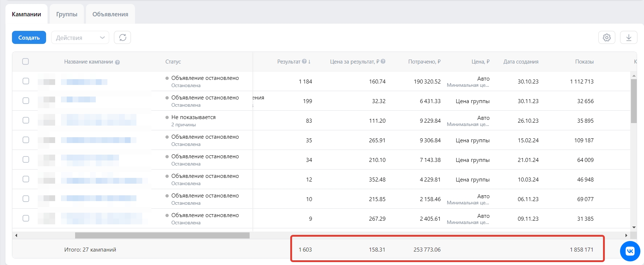Click help icon next to Название кампании

point(118,62)
